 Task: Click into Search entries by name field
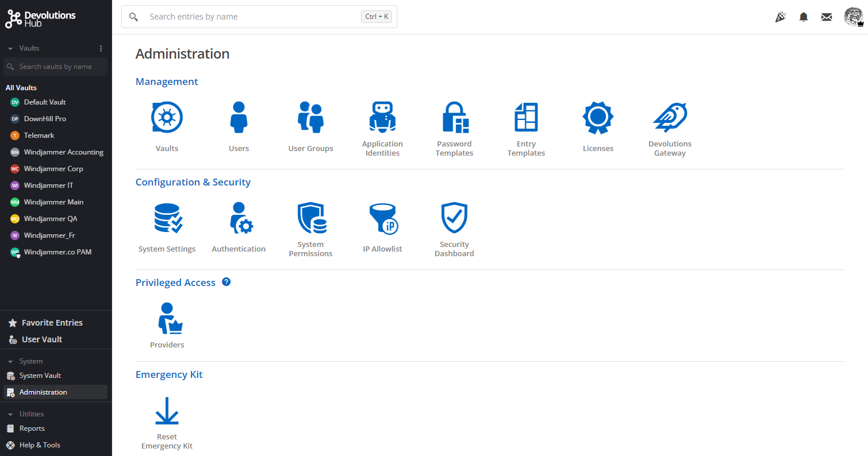[259, 17]
